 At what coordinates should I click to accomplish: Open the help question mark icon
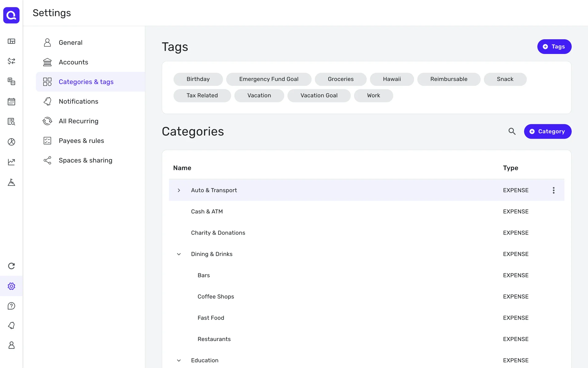[x=11, y=306]
